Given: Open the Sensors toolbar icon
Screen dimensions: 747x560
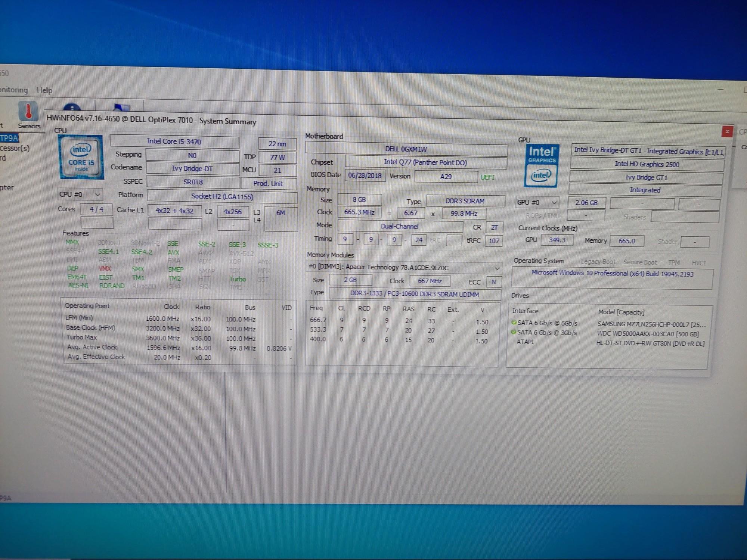Looking at the screenshot, I should (x=28, y=115).
